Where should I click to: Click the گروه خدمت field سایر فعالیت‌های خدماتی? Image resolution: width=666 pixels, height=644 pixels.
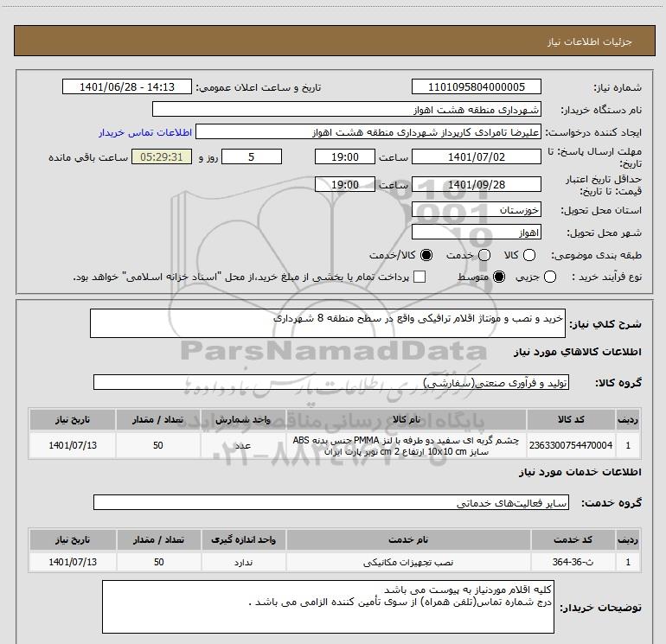[x=331, y=502]
